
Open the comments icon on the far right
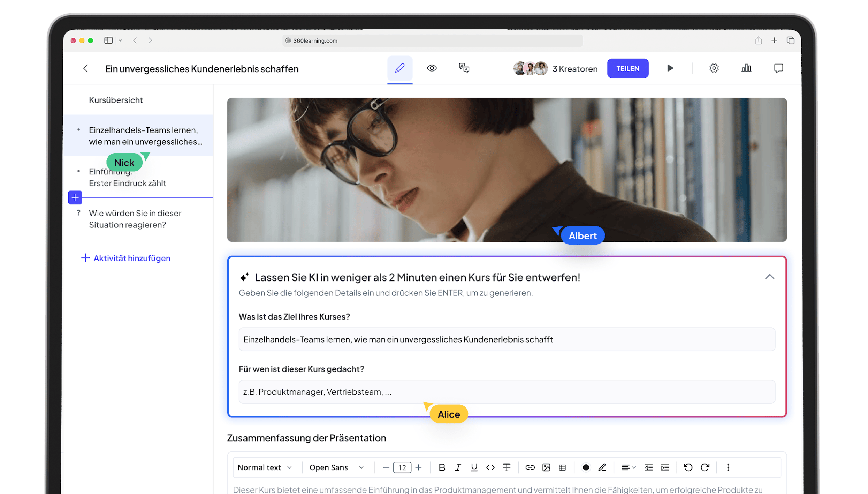(x=778, y=68)
